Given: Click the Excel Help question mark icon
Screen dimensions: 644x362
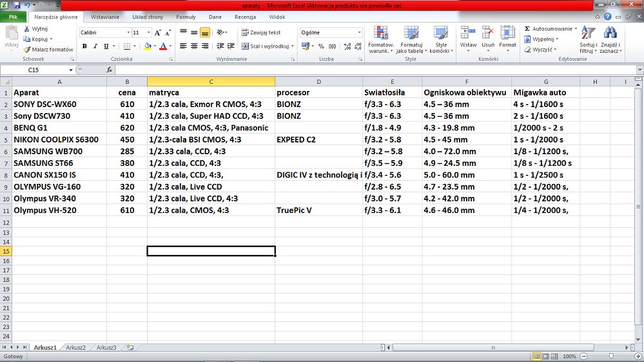Looking at the screenshot, I should [607, 17].
